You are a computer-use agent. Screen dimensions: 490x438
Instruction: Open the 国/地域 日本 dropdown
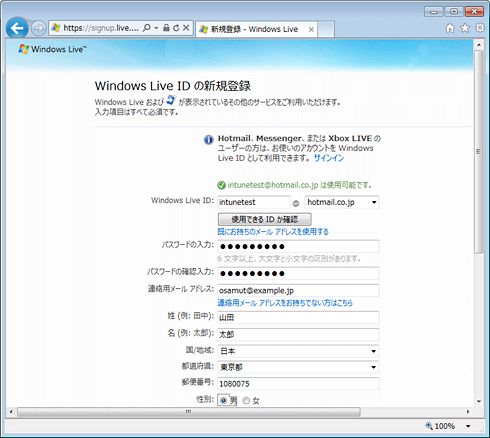click(298, 351)
